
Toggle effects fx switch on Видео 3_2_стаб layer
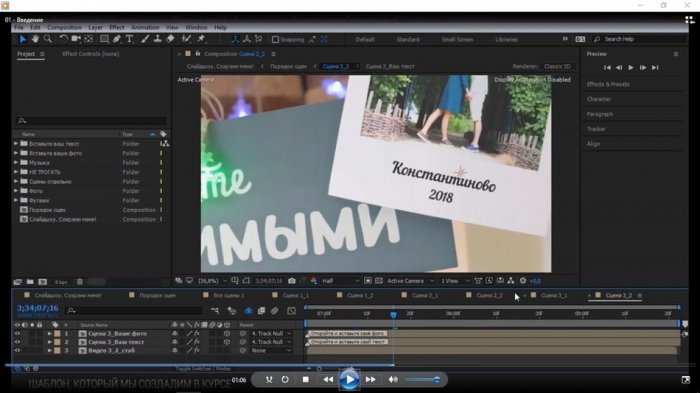click(x=197, y=351)
